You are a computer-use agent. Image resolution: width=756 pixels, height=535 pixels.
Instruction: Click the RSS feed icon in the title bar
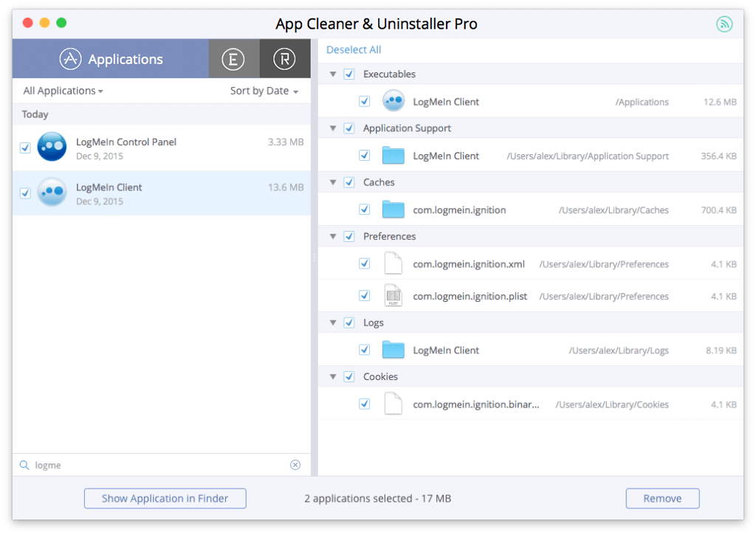click(x=724, y=24)
